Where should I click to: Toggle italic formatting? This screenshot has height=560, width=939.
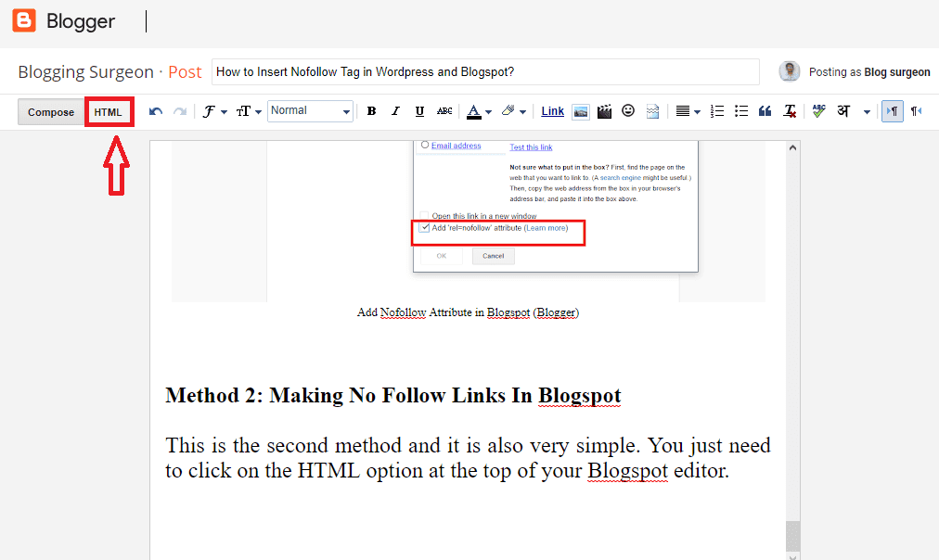(395, 111)
